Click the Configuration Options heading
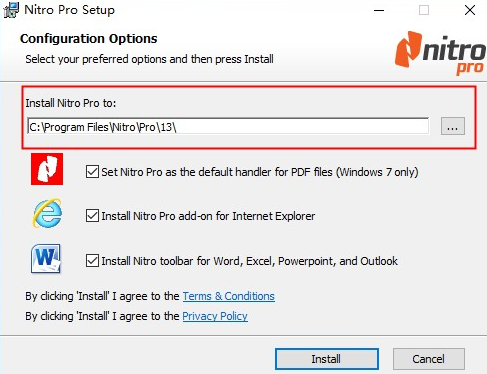Screen dimensions: 487x374 (89, 39)
